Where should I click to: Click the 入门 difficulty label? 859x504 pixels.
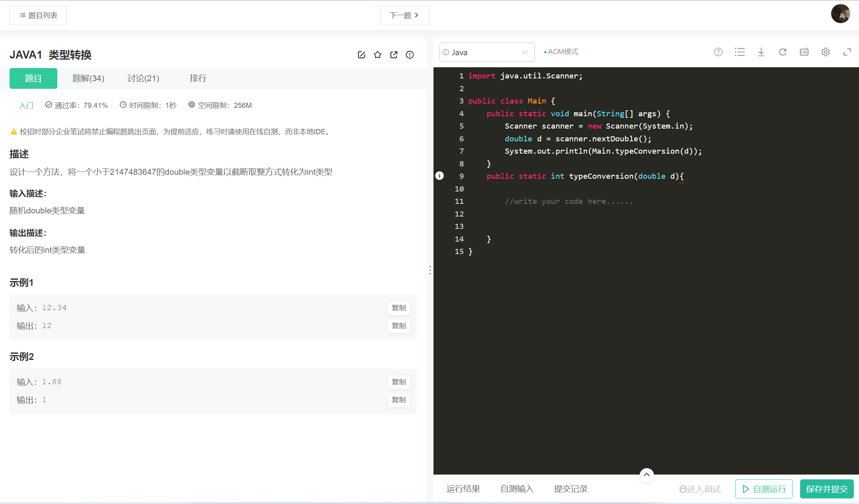(x=26, y=105)
